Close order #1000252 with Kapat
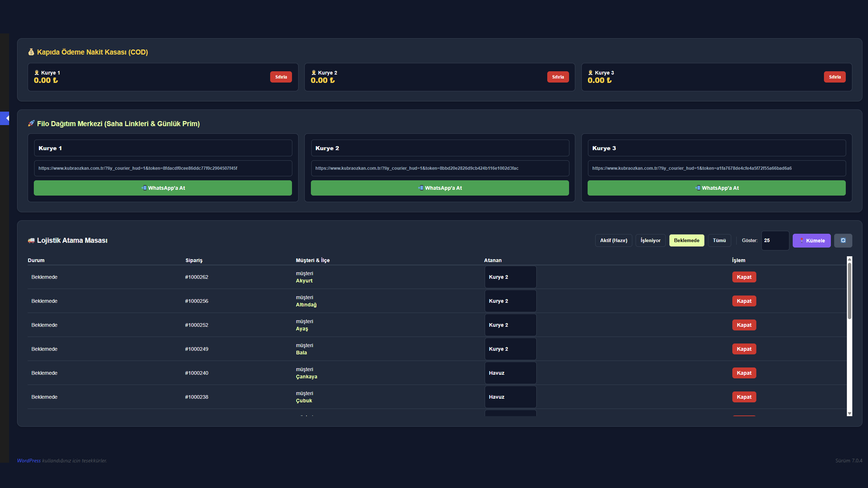This screenshot has height=488, width=868. [744, 325]
